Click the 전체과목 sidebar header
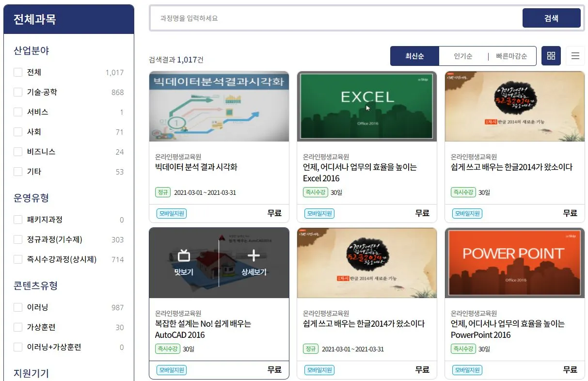The height and width of the screenshot is (381, 588). click(x=69, y=19)
